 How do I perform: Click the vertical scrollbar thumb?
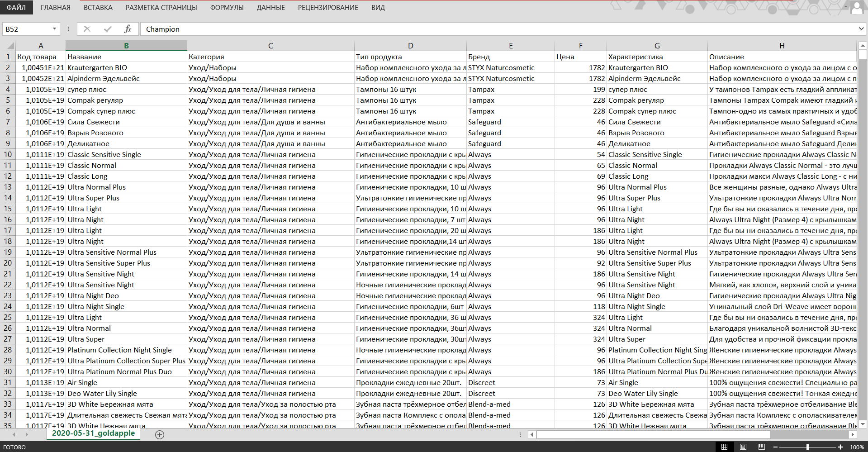pyautogui.click(x=863, y=55)
